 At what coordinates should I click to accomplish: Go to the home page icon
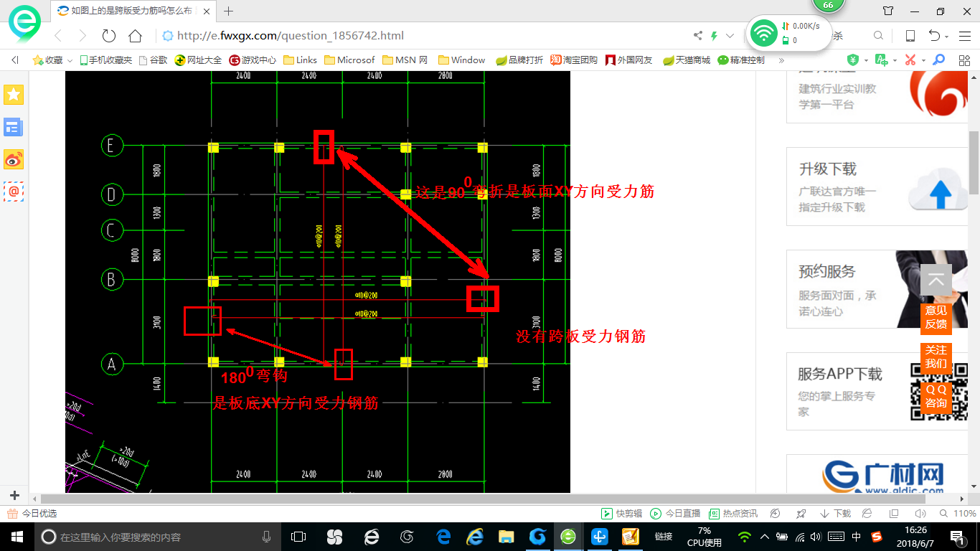click(135, 36)
